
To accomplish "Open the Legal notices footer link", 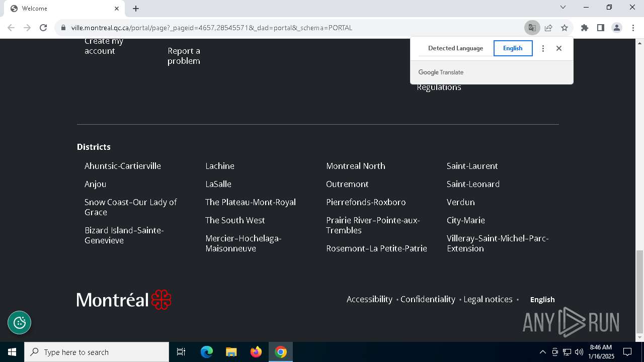I will 488,299.
